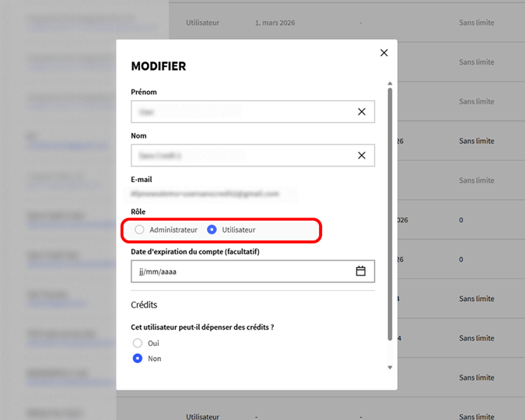
Task: Focus the Nom text input
Action: [x=241, y=156]
